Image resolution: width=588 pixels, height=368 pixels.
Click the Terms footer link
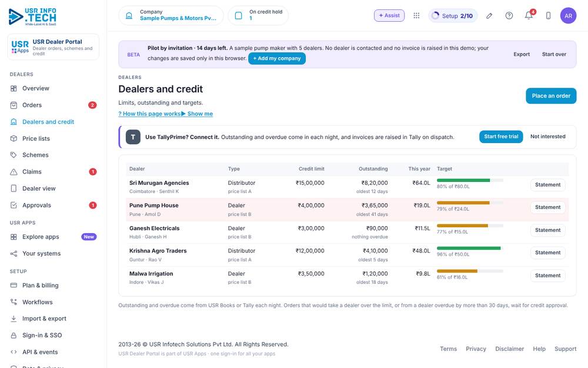(x=448, y=349)
